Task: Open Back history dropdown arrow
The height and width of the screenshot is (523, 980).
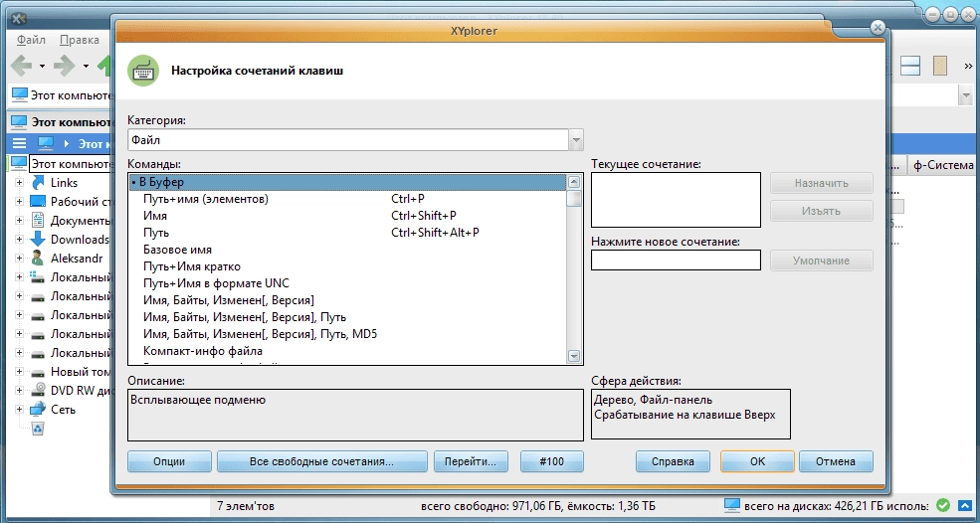Action: pyautogui.click(x=42, y=66)
